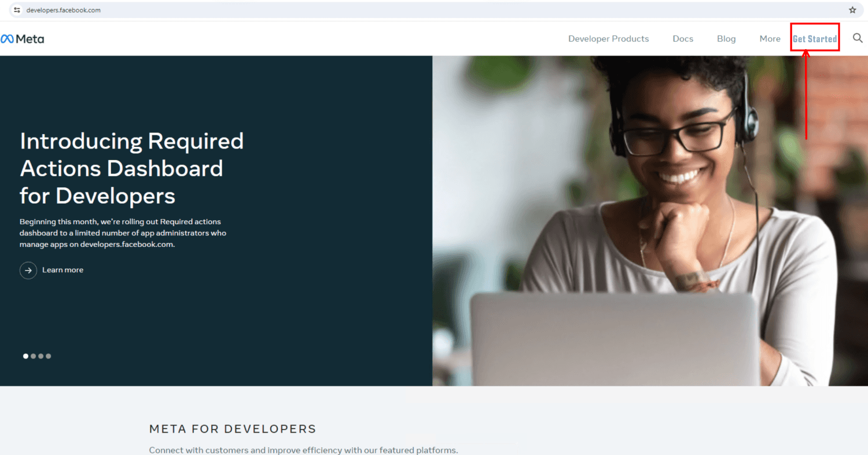Open search with the magnifying glass icon
The height and width of the screenshot is (455, 868).
pos(858,38)
